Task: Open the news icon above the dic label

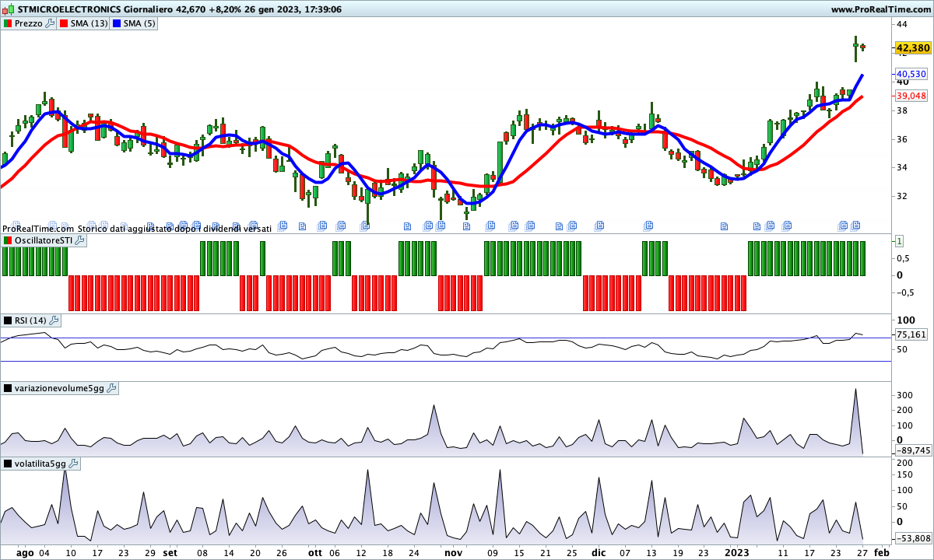Action: 601,226
